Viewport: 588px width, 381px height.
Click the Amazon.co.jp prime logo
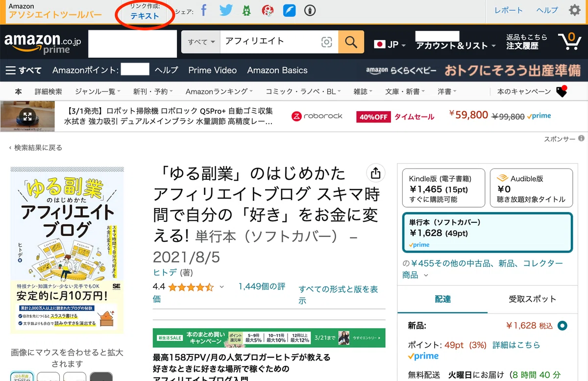tap(43, 44)
